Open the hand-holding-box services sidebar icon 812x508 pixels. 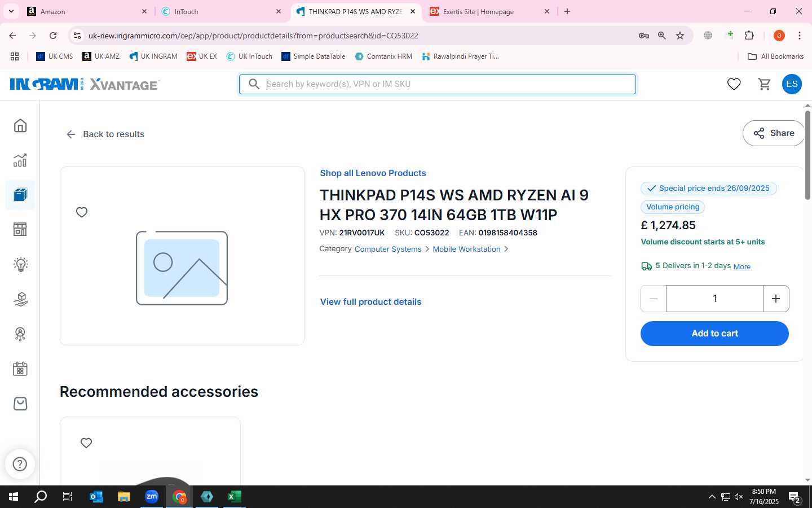[x=20, y=299]
